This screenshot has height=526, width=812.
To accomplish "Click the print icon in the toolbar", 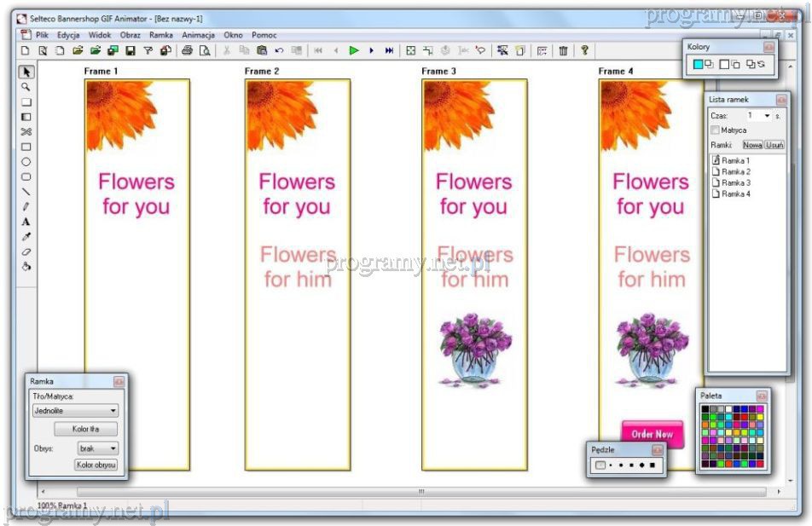I will coord(187,51).
